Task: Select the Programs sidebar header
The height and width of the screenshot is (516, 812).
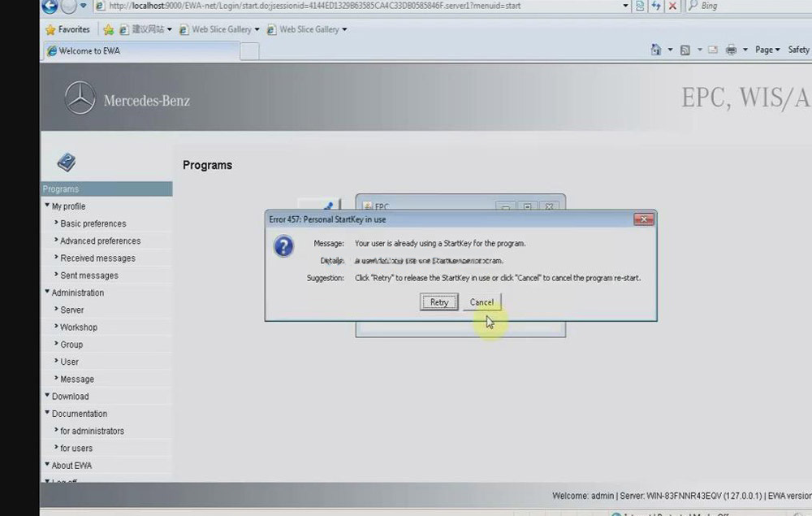Action: [x=106, y=189]
